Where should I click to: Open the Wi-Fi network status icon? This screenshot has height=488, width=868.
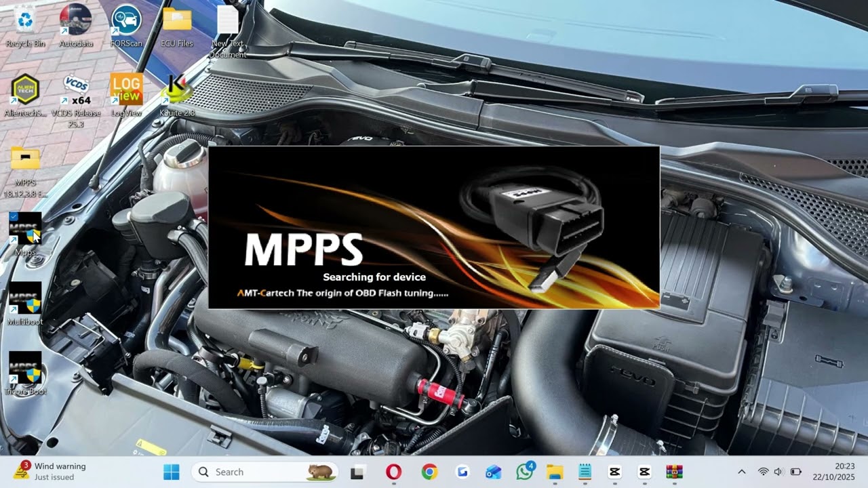point(763,472)
